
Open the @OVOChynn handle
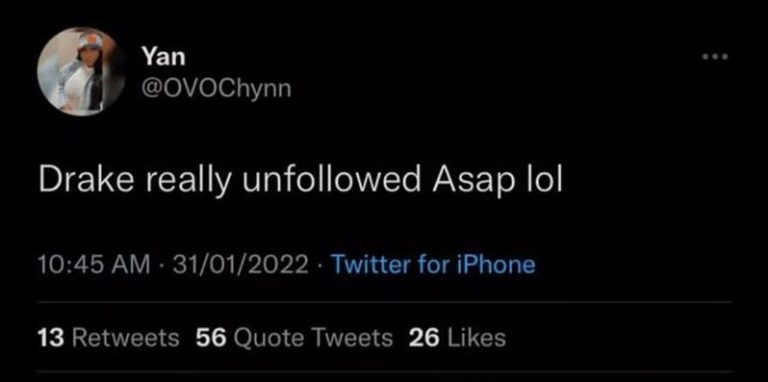pos(216,89)
